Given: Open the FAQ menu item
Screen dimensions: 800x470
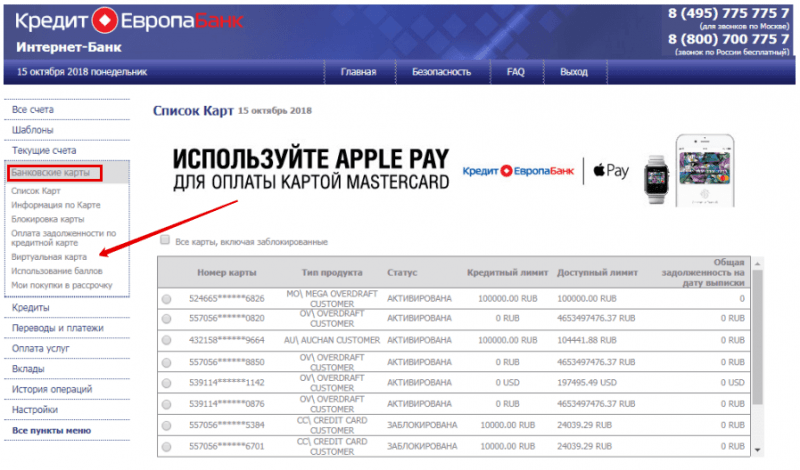Looking at the screenshot, I should 515,72.
